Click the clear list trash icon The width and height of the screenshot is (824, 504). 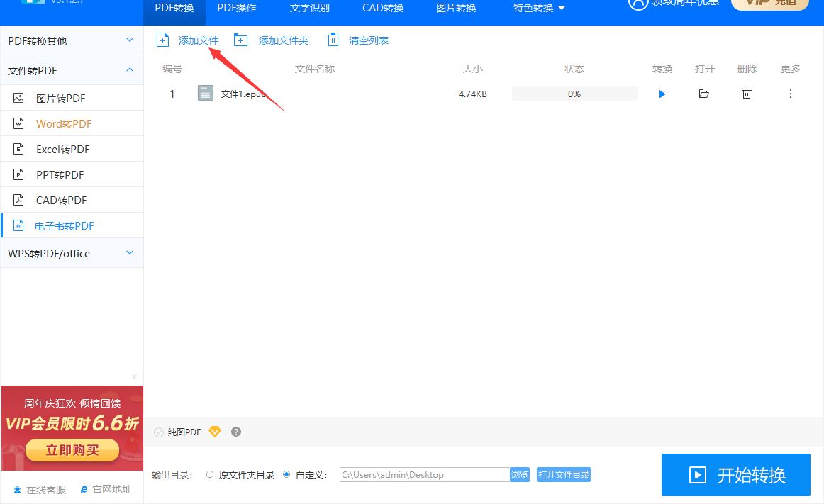point(333,40)
